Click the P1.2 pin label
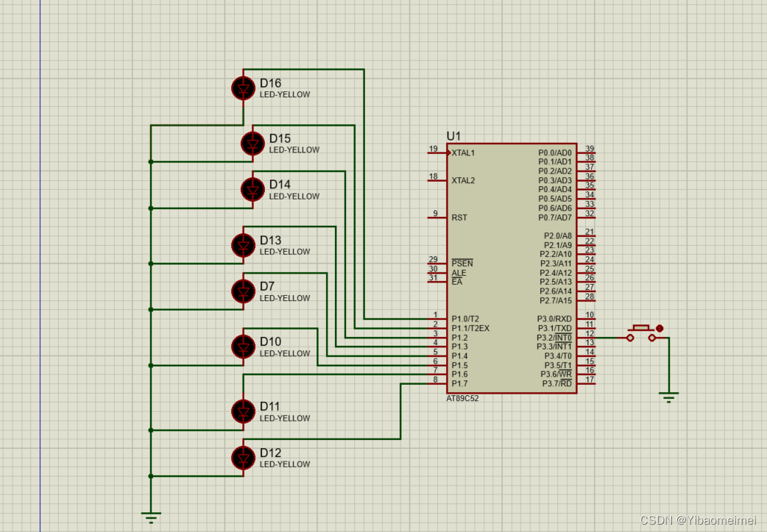The width and height of the screenshot is (767, 532). tap(459, 338)
